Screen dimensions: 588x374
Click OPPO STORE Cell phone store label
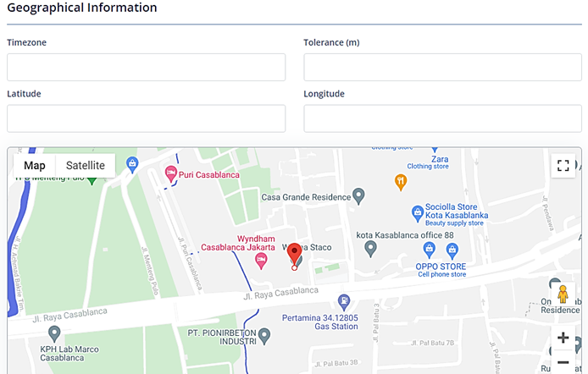pos(441,270)
